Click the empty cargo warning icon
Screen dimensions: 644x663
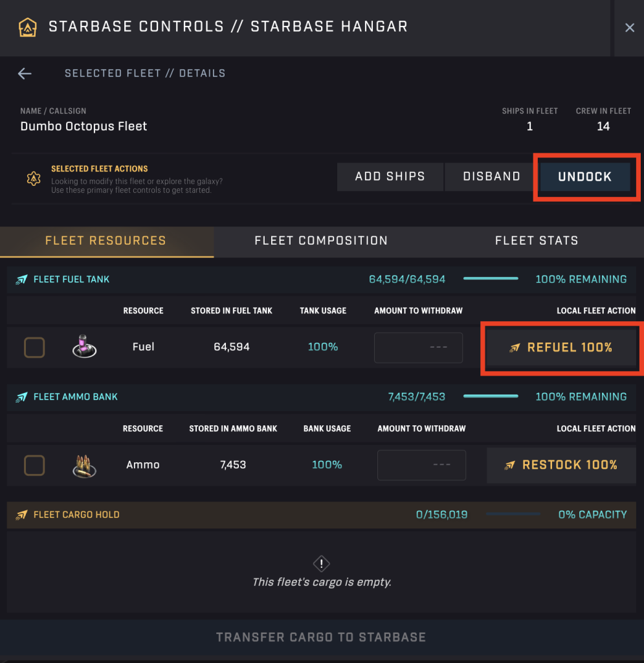(322, 563)
